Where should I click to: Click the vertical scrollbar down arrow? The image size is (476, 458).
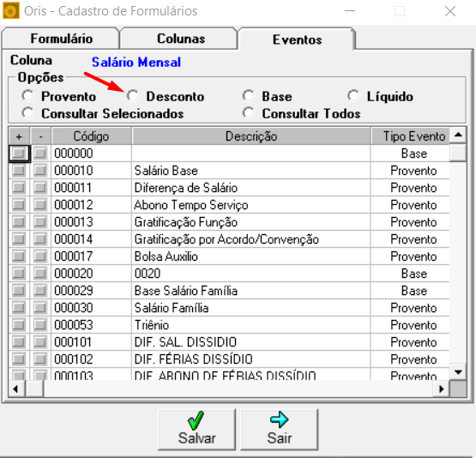[x=458, y=371]
